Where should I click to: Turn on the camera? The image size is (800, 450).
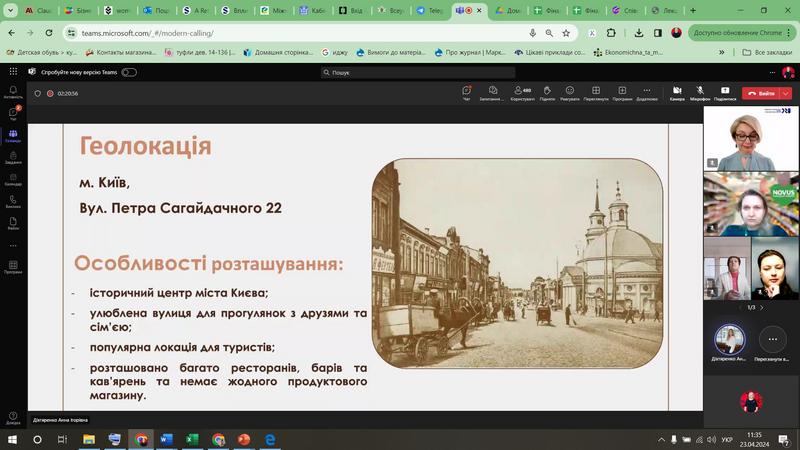pos(677,93)
